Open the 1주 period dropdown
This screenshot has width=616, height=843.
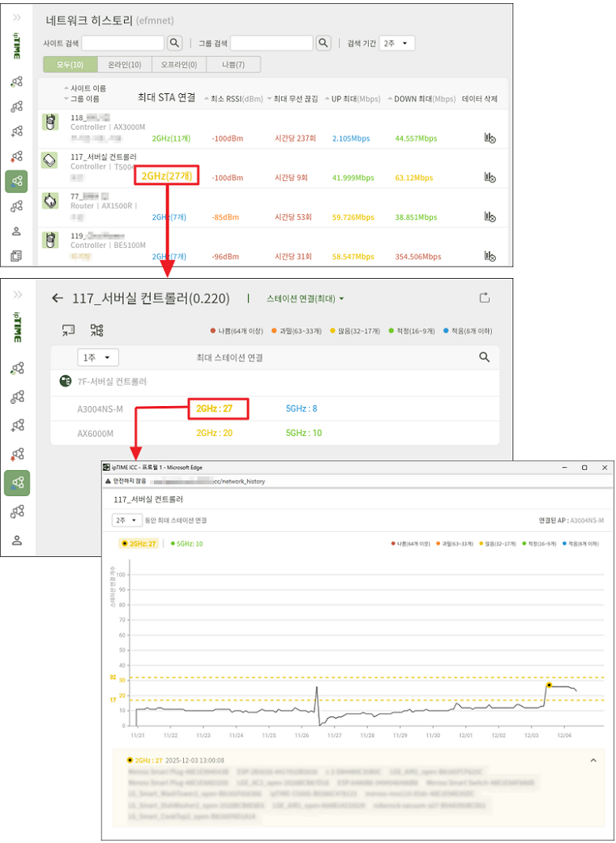98,357
